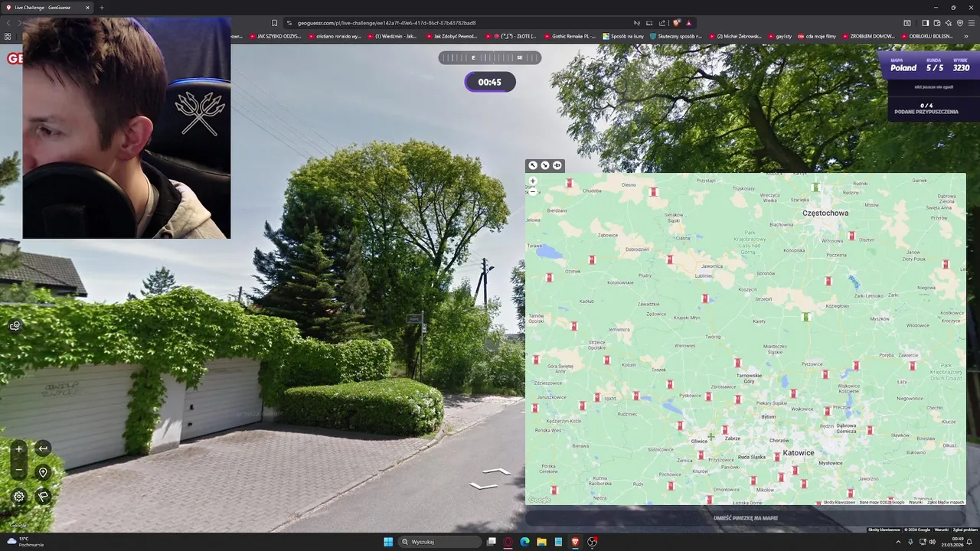Click Tarnowskie Góry label on the map

click(749, 378)
